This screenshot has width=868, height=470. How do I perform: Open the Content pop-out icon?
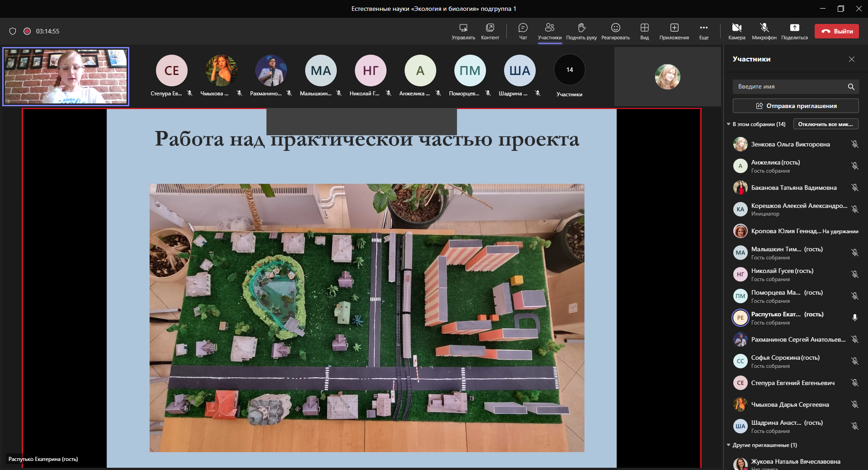click(490, 31)
